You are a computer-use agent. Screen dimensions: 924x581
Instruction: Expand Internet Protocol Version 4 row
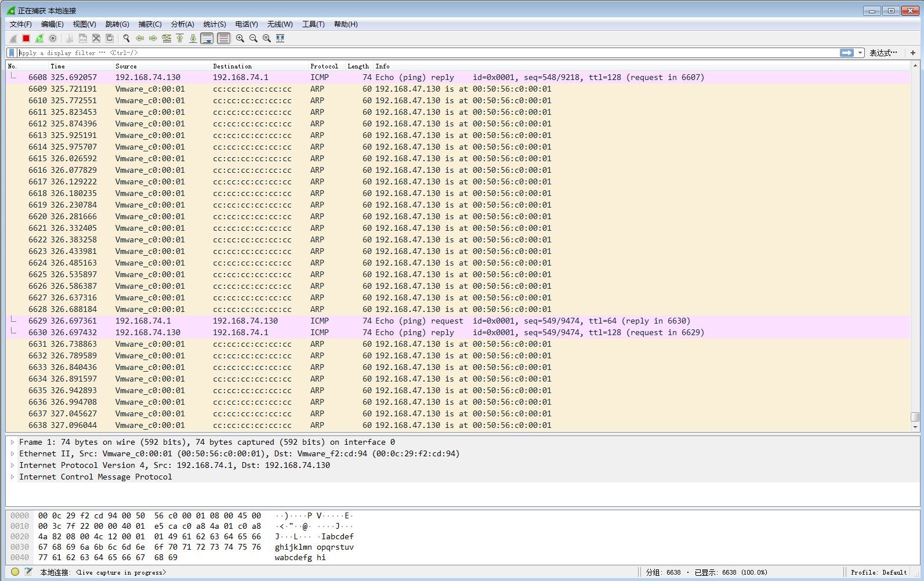click(x=12, y=465)
